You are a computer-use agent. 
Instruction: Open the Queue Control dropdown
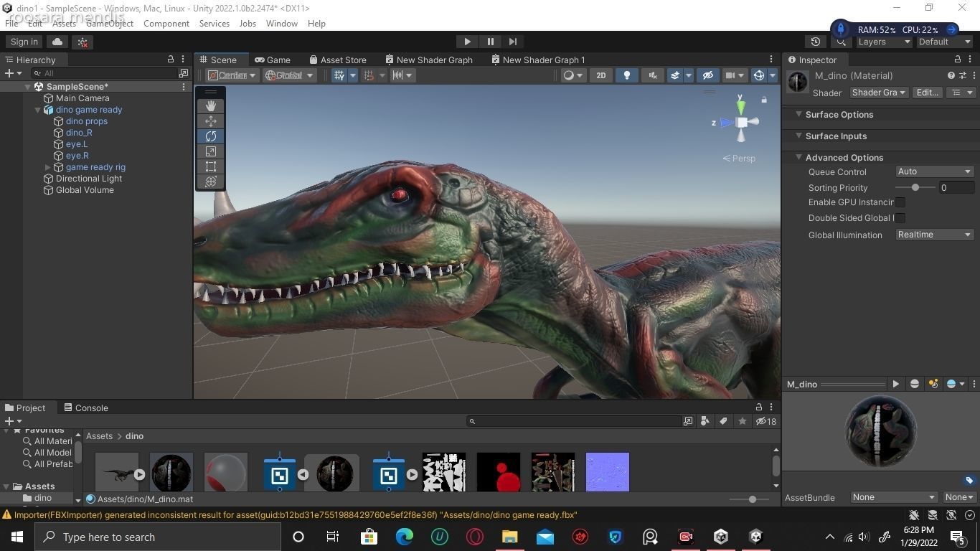pos(934,171)
